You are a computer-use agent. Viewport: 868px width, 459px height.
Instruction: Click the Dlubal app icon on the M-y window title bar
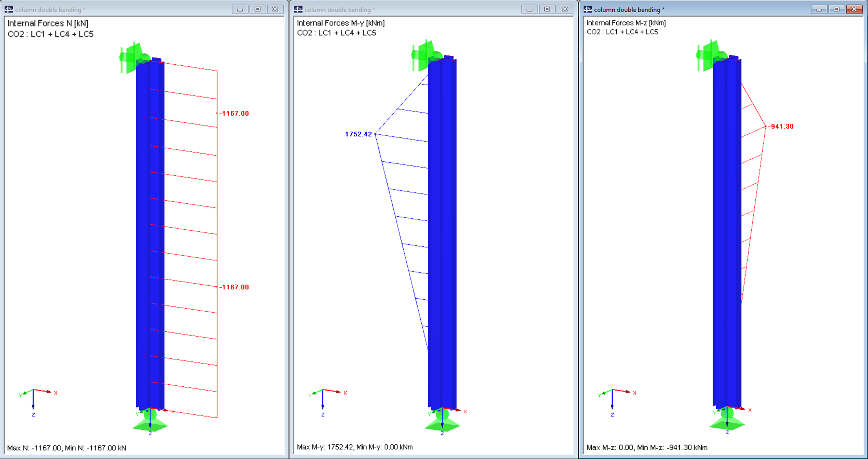[x=298, y=9]
